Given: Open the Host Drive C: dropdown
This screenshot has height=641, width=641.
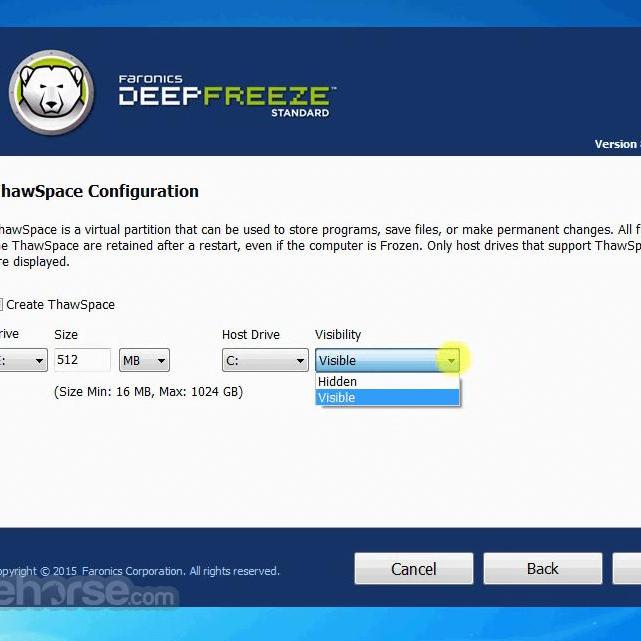Looking at the screenshot, I should point(265,360).
